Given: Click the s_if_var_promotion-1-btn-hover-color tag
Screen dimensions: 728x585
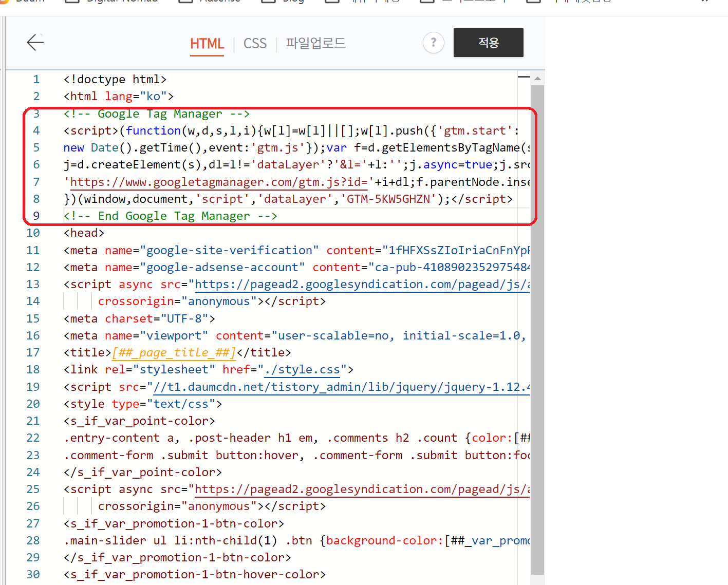Looking at the screenshot, I should (195, 575).
